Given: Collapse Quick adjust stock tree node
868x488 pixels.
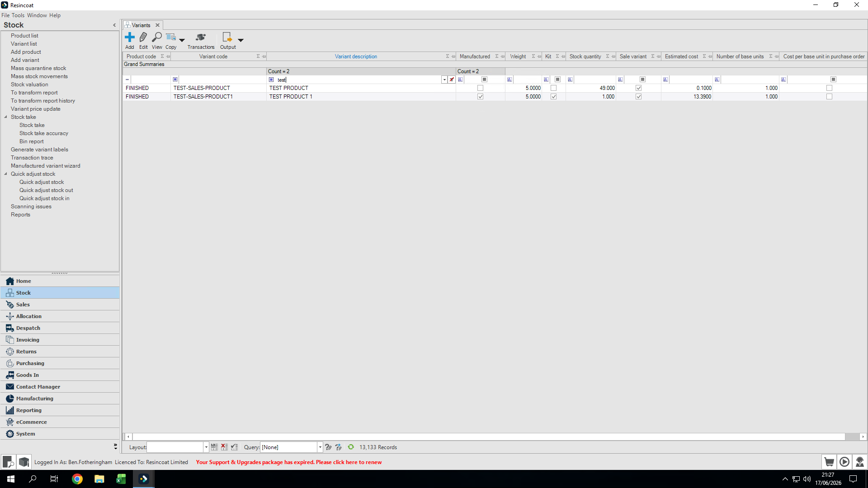Looking at the screenshot, I should tap(5, 174).
